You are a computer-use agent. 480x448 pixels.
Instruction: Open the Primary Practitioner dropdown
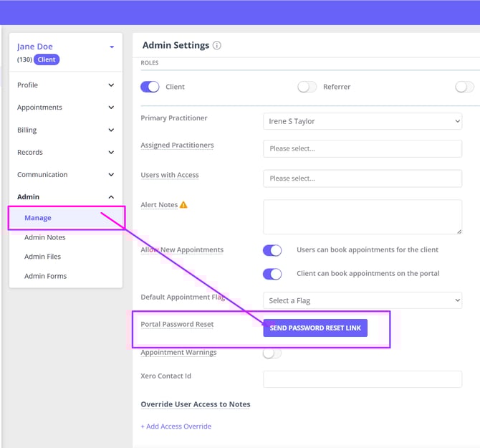(362, 122)
